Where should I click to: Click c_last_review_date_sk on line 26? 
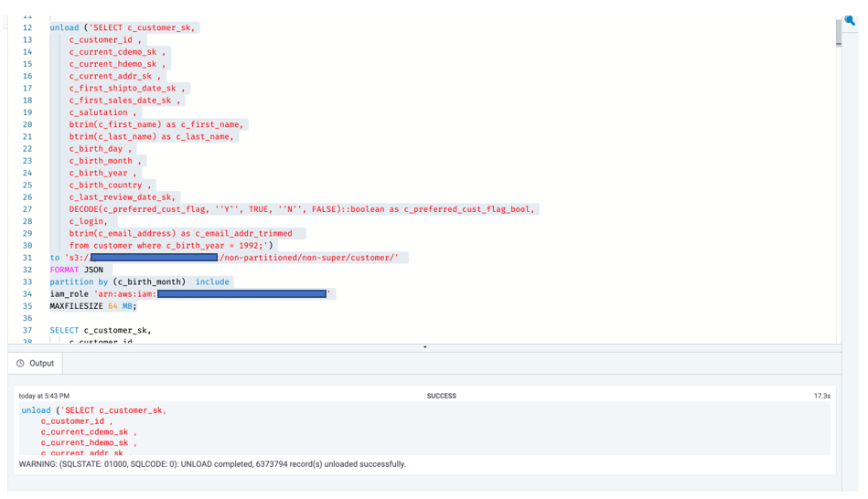120,197
